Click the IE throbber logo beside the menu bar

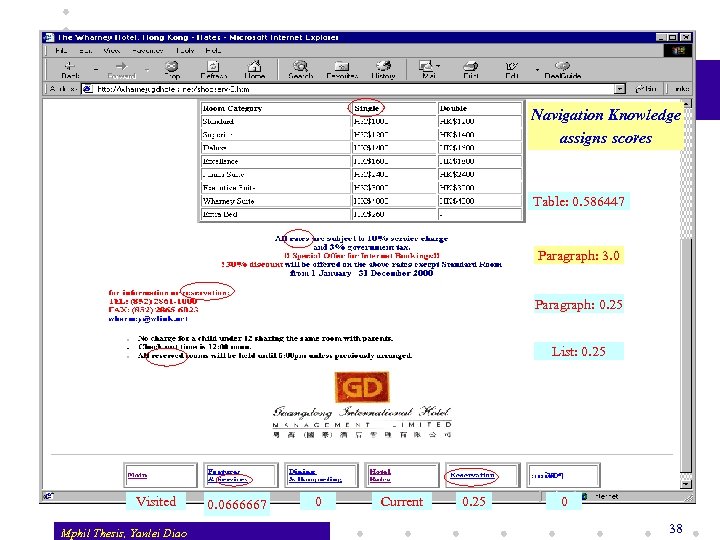click(x=678, y=51)
